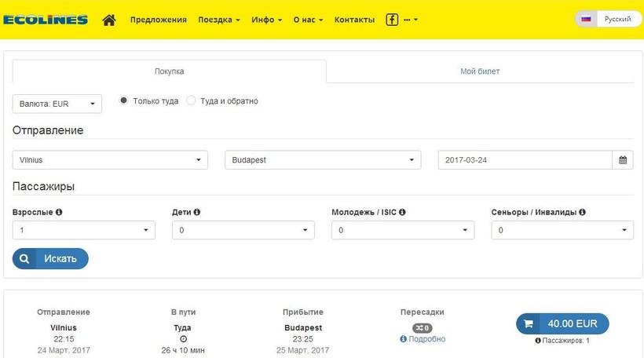Click the 40.00 EUR cart button
This screenshot has width=644, height=358.
[562, 323]
